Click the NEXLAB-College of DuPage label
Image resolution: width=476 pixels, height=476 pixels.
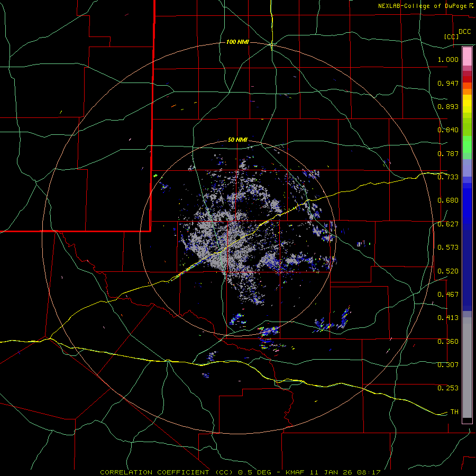click(x=422, y=6)
